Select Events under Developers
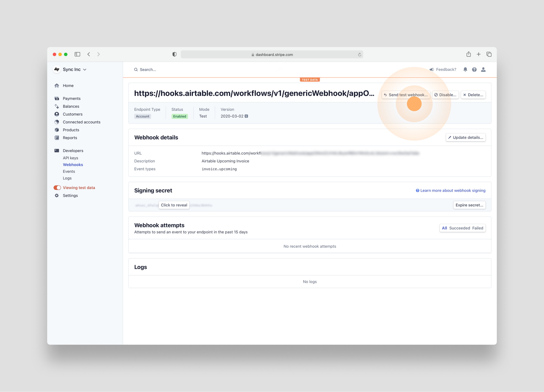This screenshot has width=544, height=392. pos(69,171)
